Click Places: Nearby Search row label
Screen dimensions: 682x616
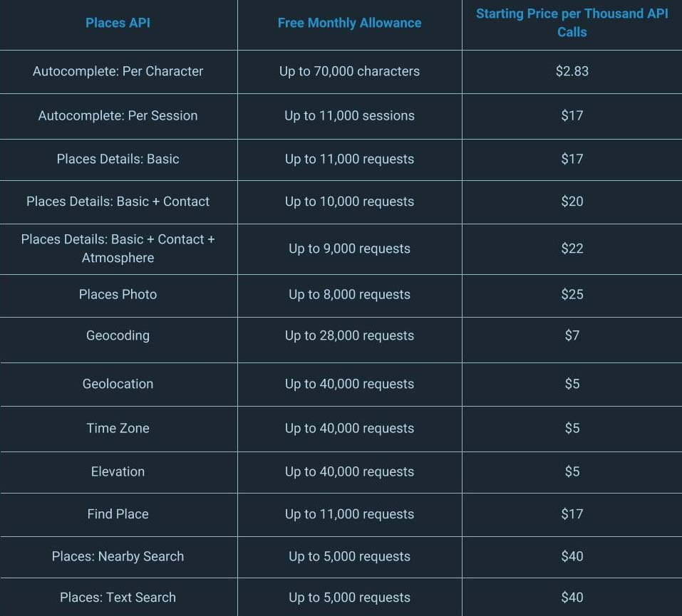(x=118, y=556)
